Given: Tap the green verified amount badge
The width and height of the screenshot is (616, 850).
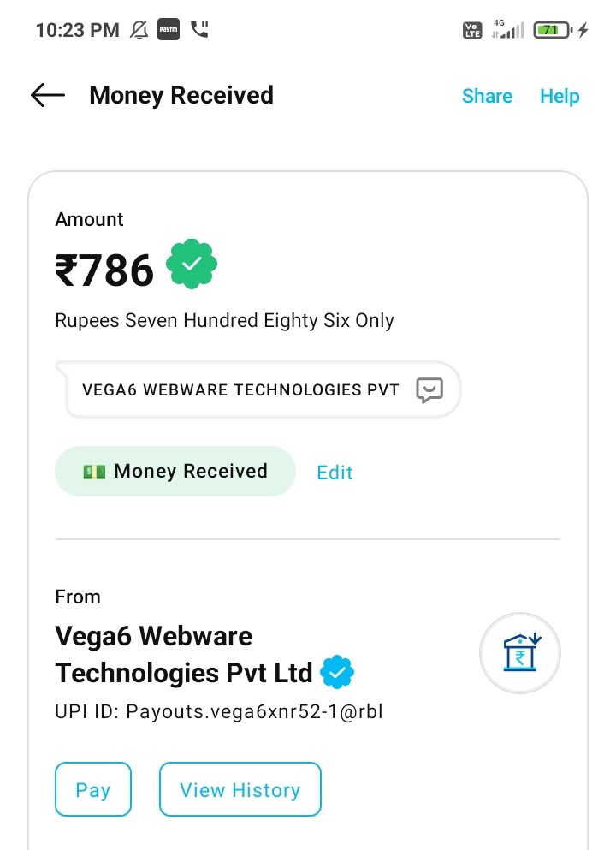Looking at the screenshot, I should (x=192, y=265).
